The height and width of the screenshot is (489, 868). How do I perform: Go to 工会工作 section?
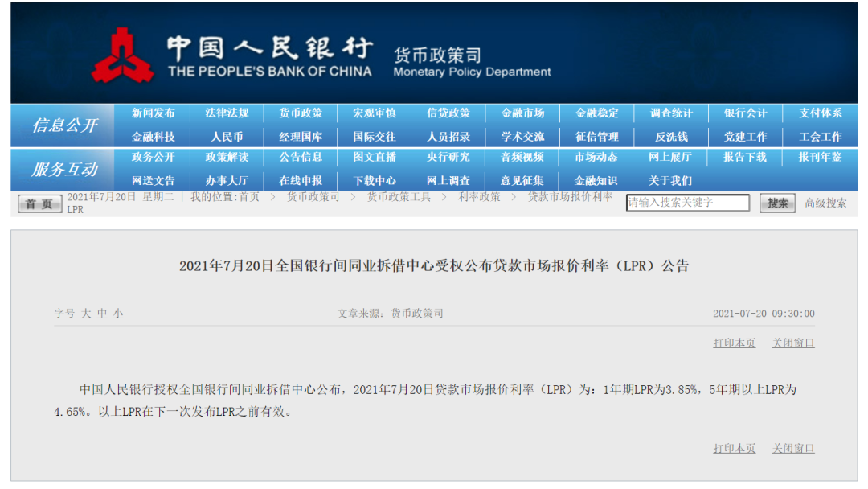(820, 137)
